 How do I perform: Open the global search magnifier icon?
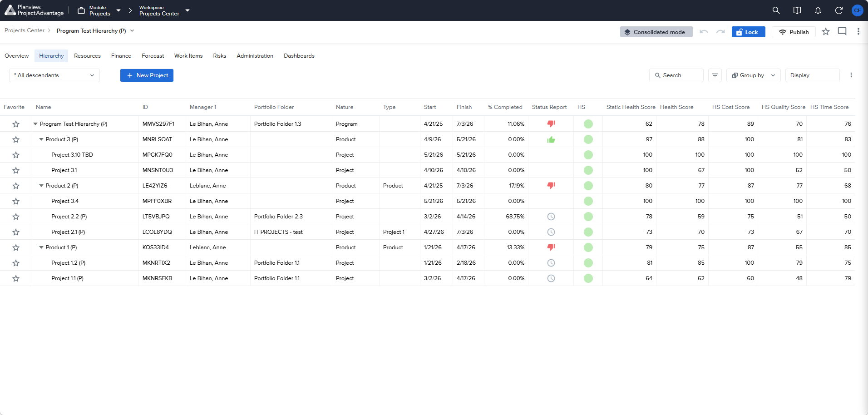click(x=776, y=10)
